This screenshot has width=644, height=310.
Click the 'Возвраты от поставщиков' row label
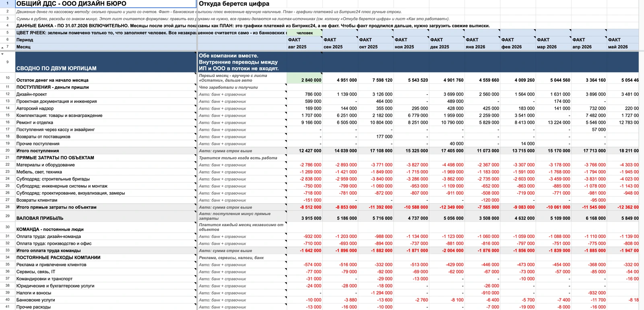pyautogui.click(x=106, y=137)
